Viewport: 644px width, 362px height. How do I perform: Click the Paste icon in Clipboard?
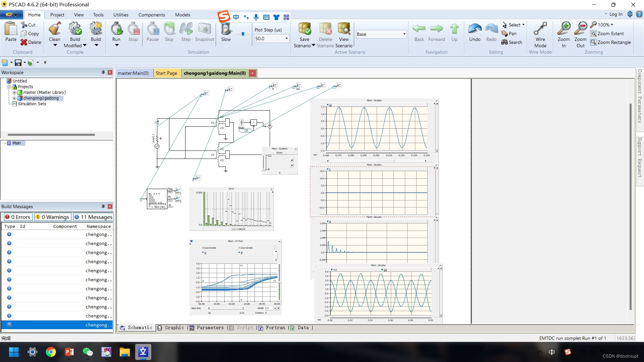pyautogui.click(x=11, y=29)
